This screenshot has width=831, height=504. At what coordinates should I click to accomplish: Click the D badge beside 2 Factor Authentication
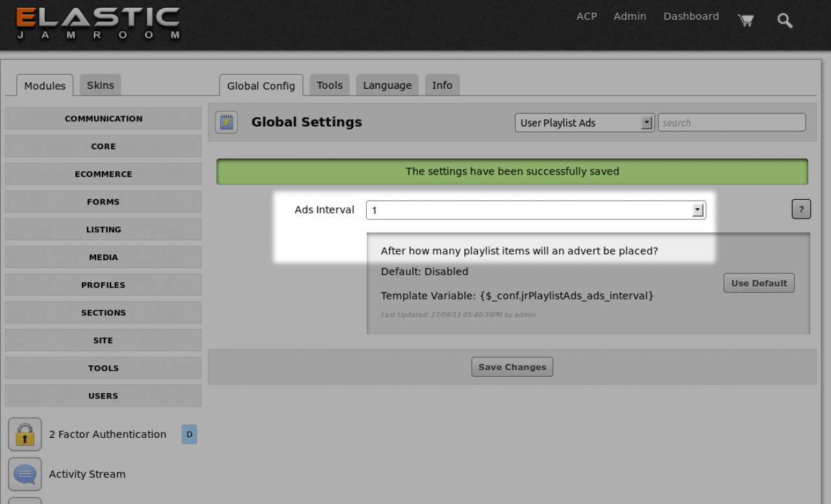tap(189, 435)
